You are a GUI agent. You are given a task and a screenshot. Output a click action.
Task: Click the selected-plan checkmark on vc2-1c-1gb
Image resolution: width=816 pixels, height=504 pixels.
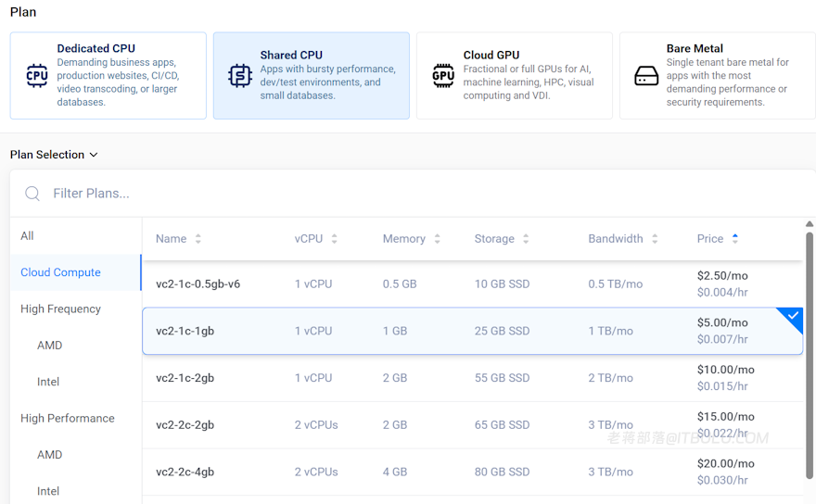pos(793,316)
